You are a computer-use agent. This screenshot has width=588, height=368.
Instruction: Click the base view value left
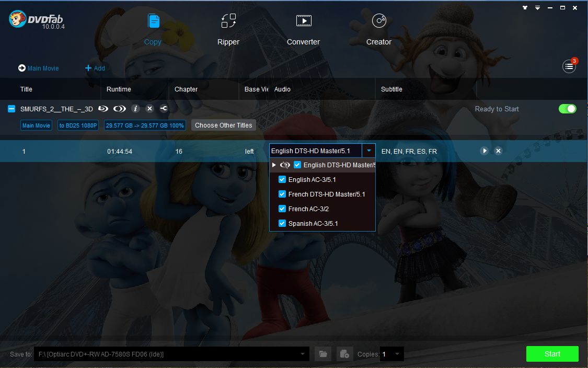[x=249, y=152]
